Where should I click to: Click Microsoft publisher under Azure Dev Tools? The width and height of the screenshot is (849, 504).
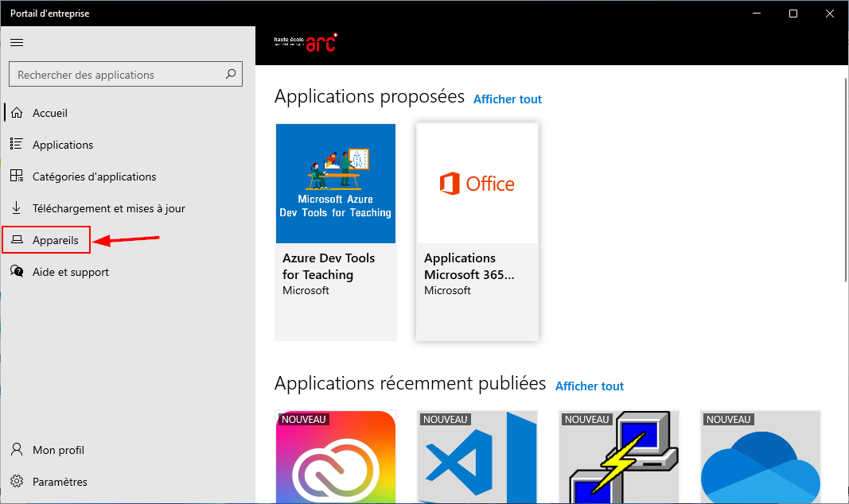coord(306,290)
